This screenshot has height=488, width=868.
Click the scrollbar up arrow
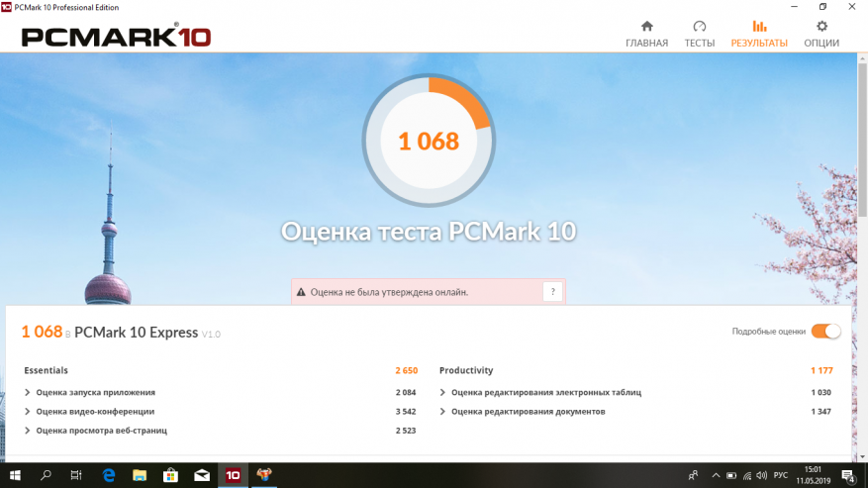862,58
